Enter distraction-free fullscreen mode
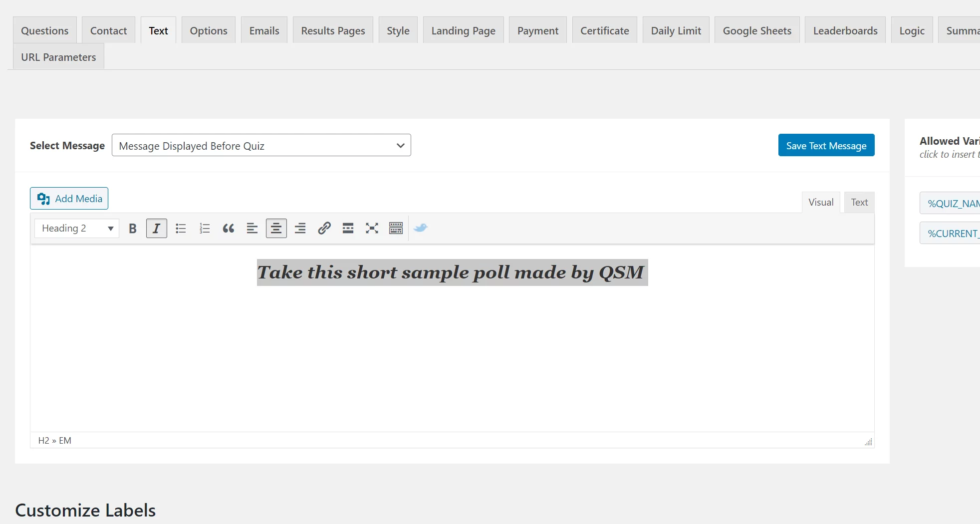The width and height of the screenshot is (980, 524). 372,228
